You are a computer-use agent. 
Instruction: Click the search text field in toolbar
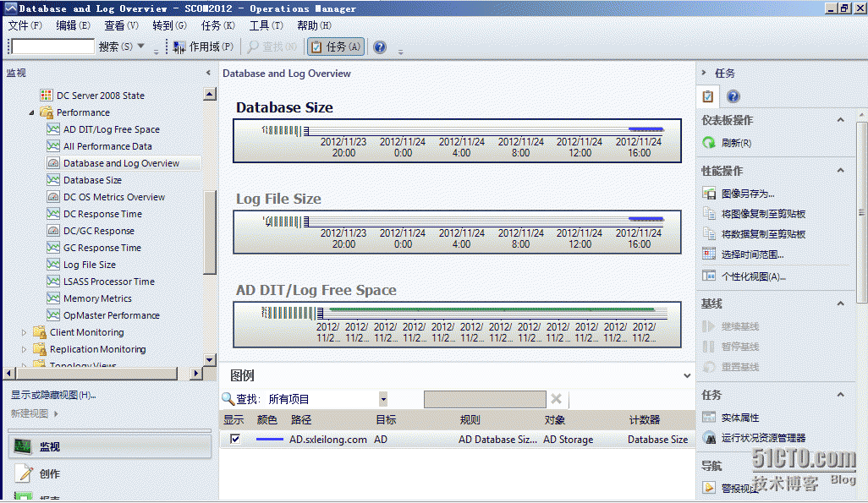coord(53,46)
